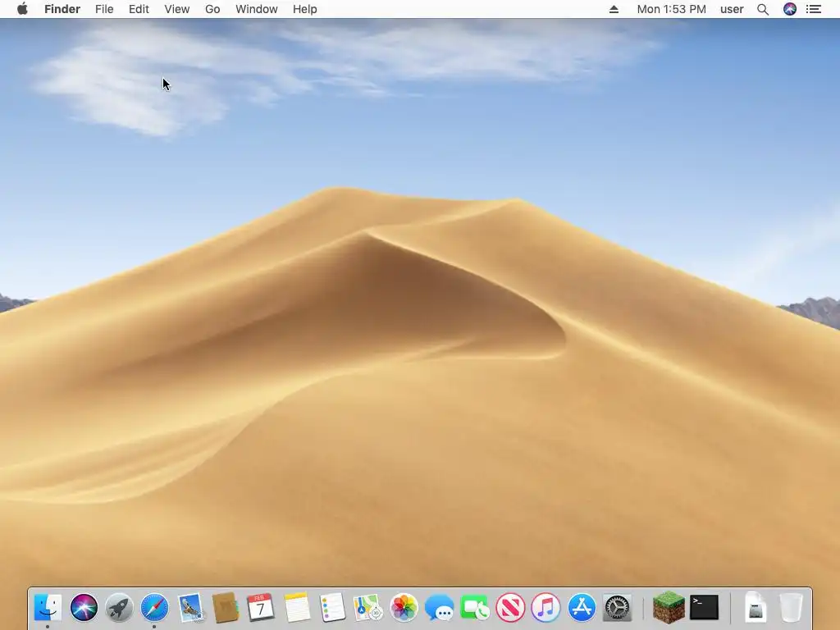
Task: Click the eject icon in menu bar
Action: pyautogui.click(x=614, y=9)
